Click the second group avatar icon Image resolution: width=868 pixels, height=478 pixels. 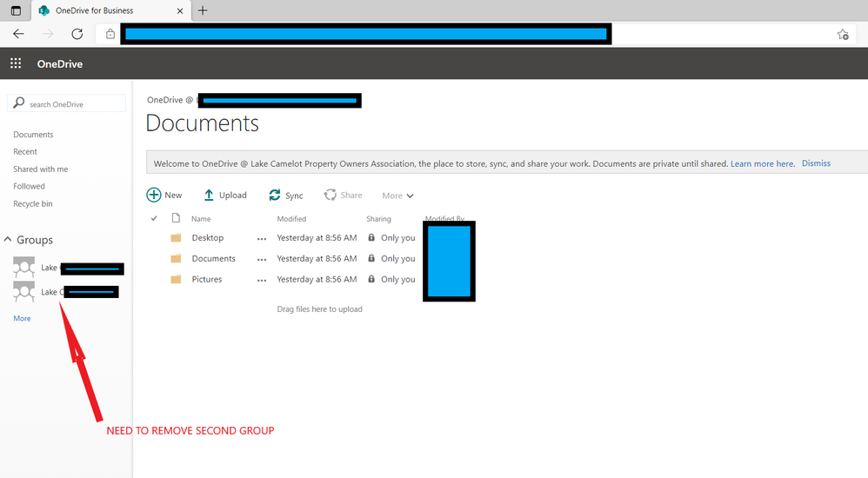tap(23, 291)
